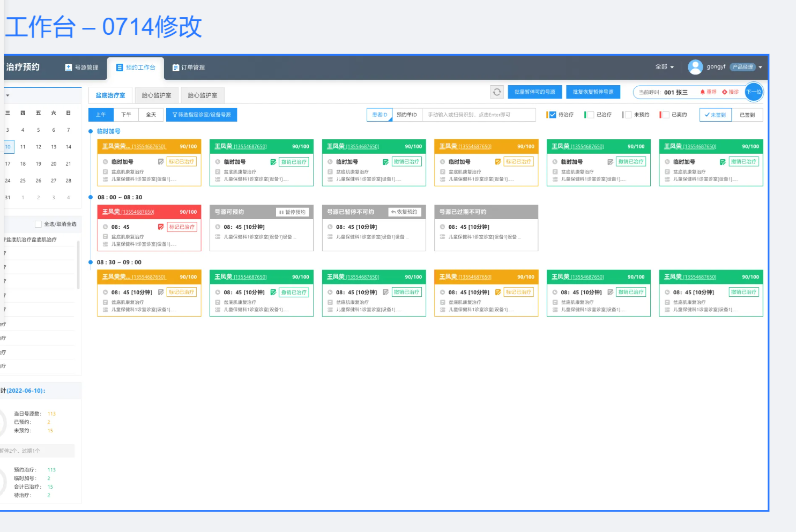Click the timeline dot beside 08:30 ~ 09:00

pyautogui.click(x=91, y=263)
